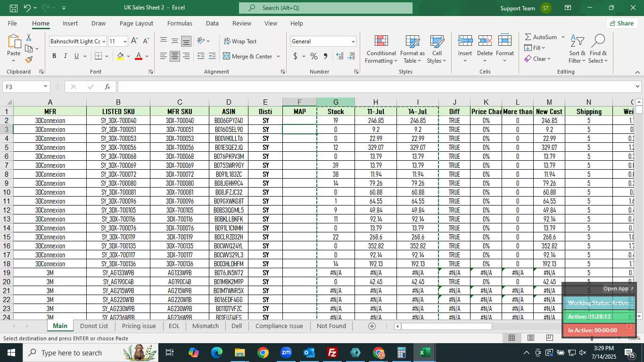Add a new sheet with plus icon
Viewport: 644px width, 362px height.
click(x=372, y=326)
